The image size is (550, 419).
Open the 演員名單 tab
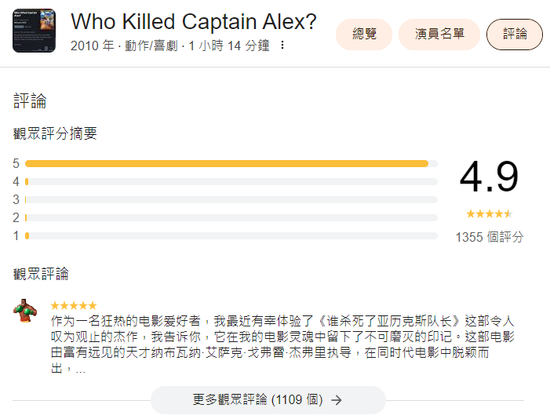(x=439, y=34)
